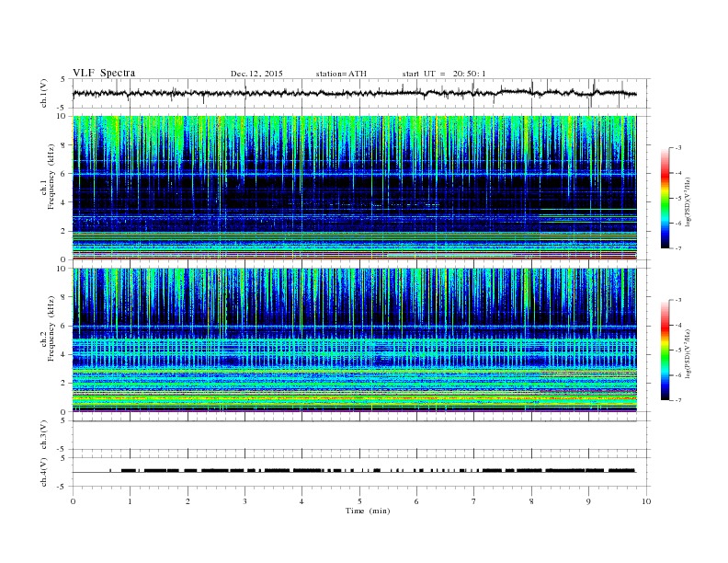Click the ch.1 spectrogram color bar
728x563 pixels.
665,199
